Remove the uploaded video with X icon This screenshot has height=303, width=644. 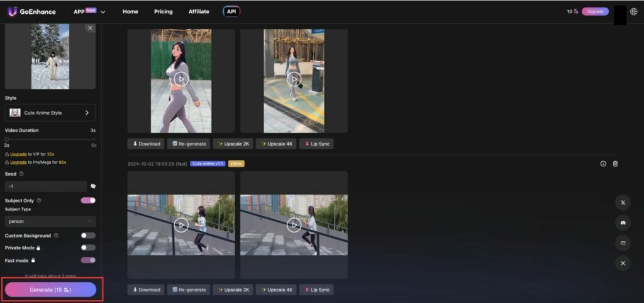90,28
